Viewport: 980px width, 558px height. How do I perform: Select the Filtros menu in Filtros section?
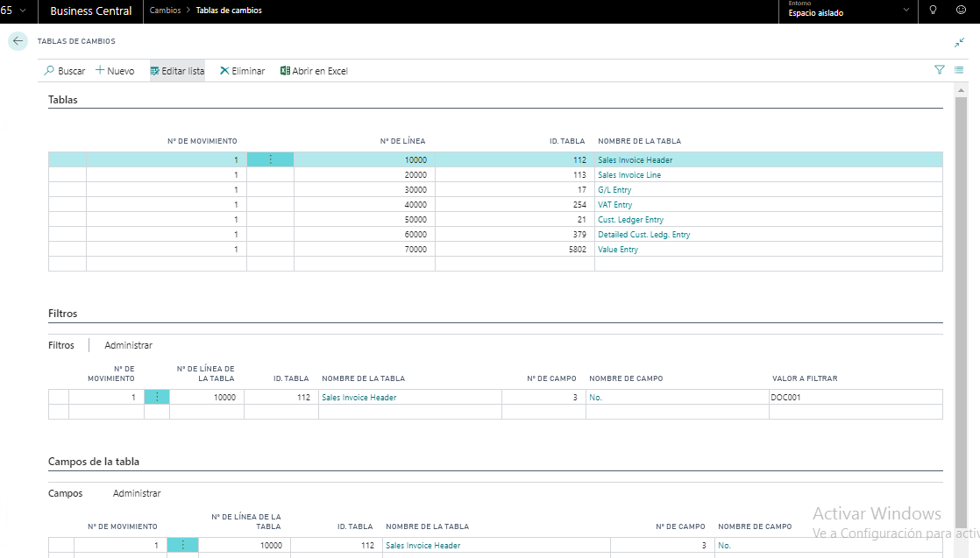click(61, 345)
